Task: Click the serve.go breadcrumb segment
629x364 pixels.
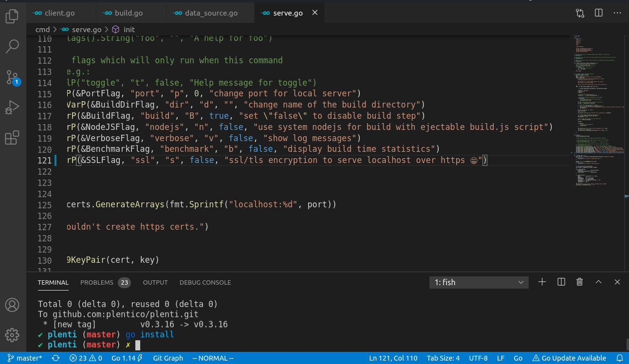Action: 81,30
